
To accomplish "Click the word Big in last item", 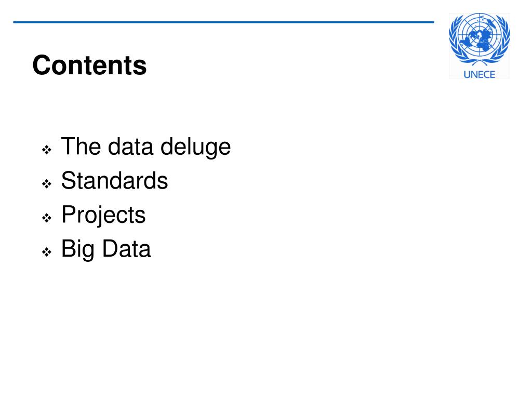I will pyautogui.click(x=78, y=249).
